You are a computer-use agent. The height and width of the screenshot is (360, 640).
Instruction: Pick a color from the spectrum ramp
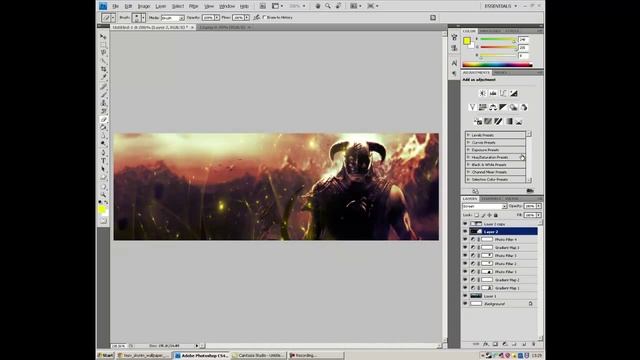(497, 64)
